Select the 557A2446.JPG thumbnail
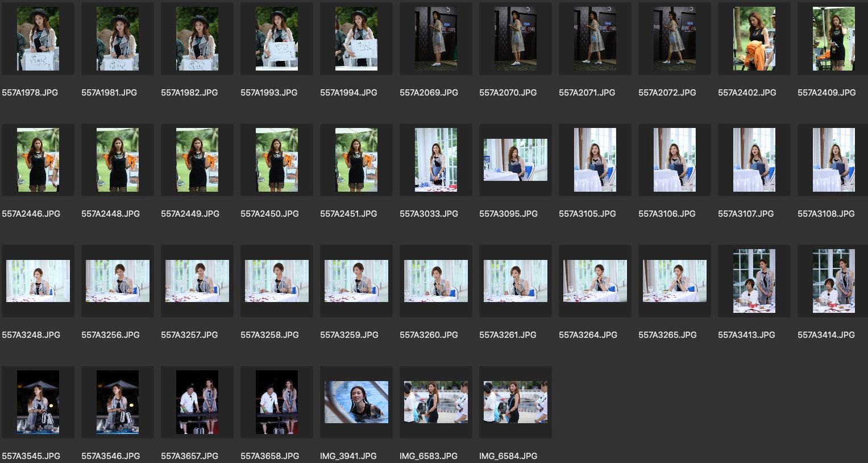This screenshot has width=868, height=463. [x=38, y=160]
